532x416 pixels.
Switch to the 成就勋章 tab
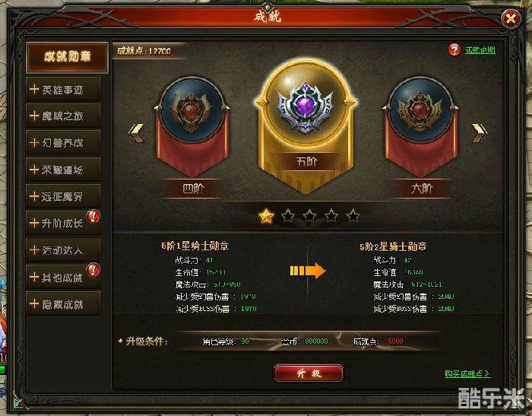pyautogui.click(x=67, y=57)
